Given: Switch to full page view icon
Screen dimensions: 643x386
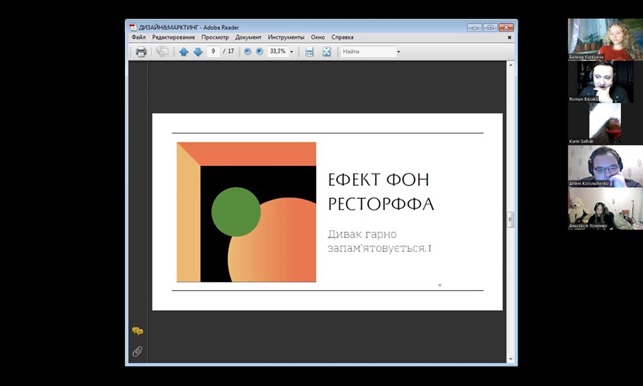Looking at the screenshot, I should pos(326,52).
